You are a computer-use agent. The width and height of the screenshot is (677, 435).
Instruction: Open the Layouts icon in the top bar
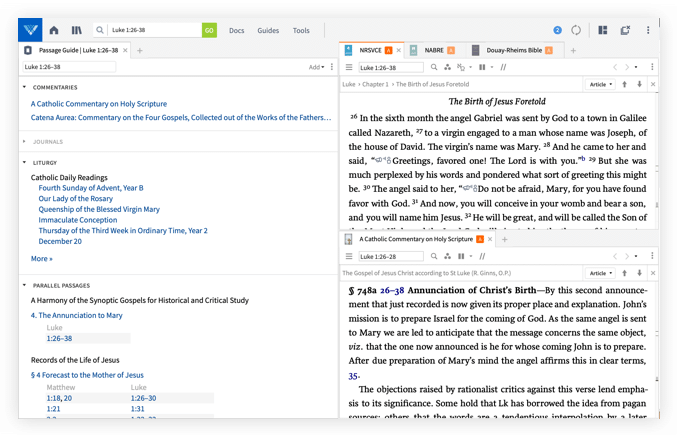[x=602, y=31]
